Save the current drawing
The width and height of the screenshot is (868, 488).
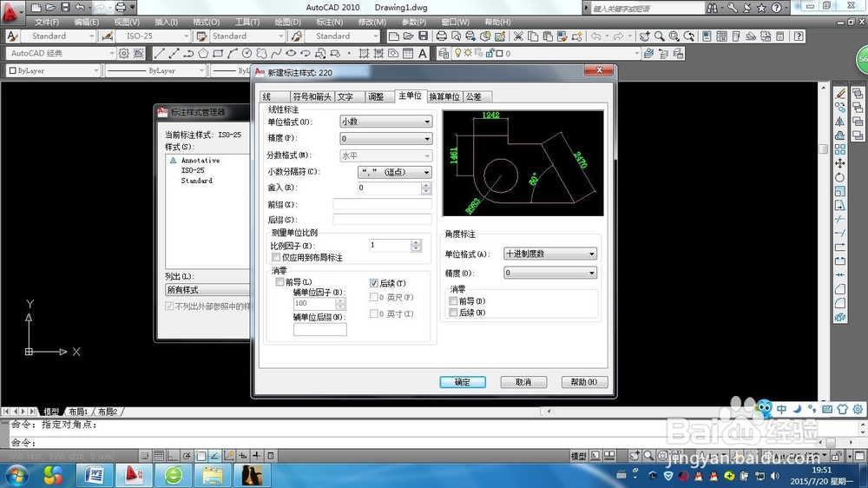(x=423, y=36)
